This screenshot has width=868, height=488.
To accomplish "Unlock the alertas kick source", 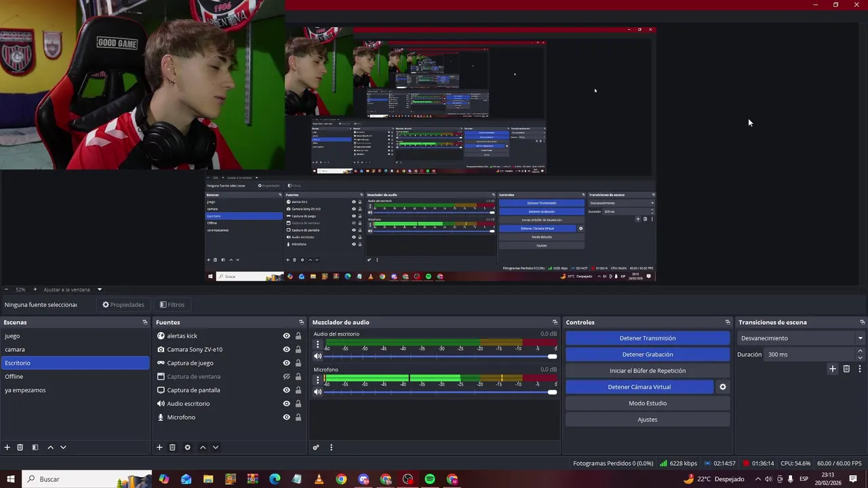I will point(298,335).
